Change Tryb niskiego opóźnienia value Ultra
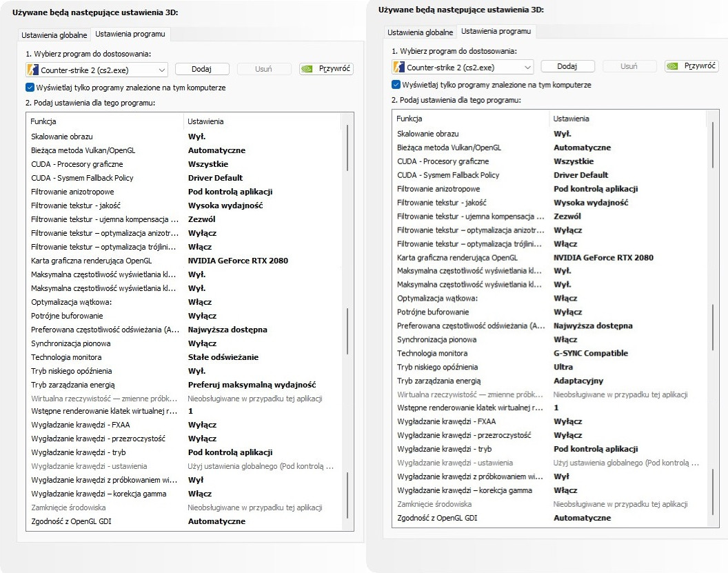 coord(563,367)
